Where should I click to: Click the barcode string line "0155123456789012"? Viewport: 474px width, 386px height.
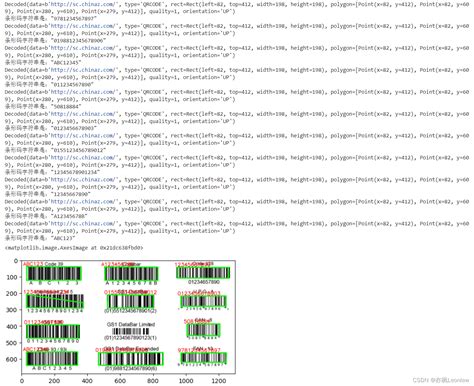pyautogui.click(x=55, y=150)
